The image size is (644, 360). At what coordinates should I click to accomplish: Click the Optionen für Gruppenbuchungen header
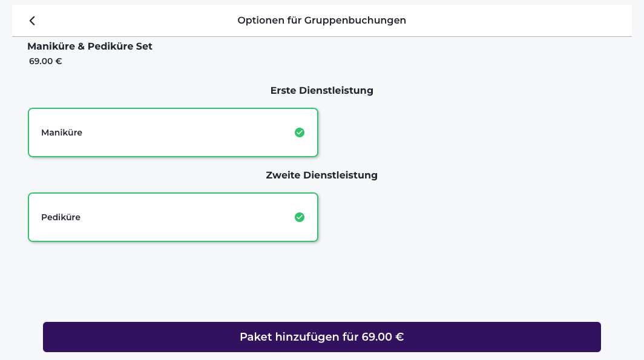pyautogui.click(x=322, y=20)
